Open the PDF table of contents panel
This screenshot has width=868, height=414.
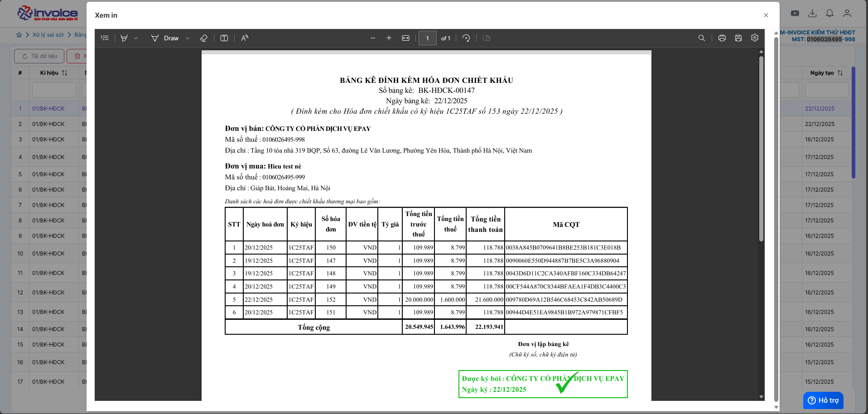[x=105, y=38]
